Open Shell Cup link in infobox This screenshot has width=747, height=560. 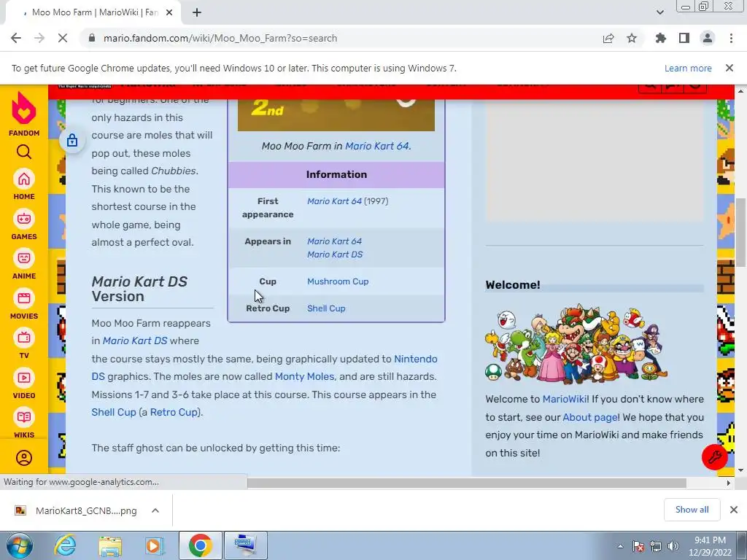pyautogui.click(x=326, y=308)
